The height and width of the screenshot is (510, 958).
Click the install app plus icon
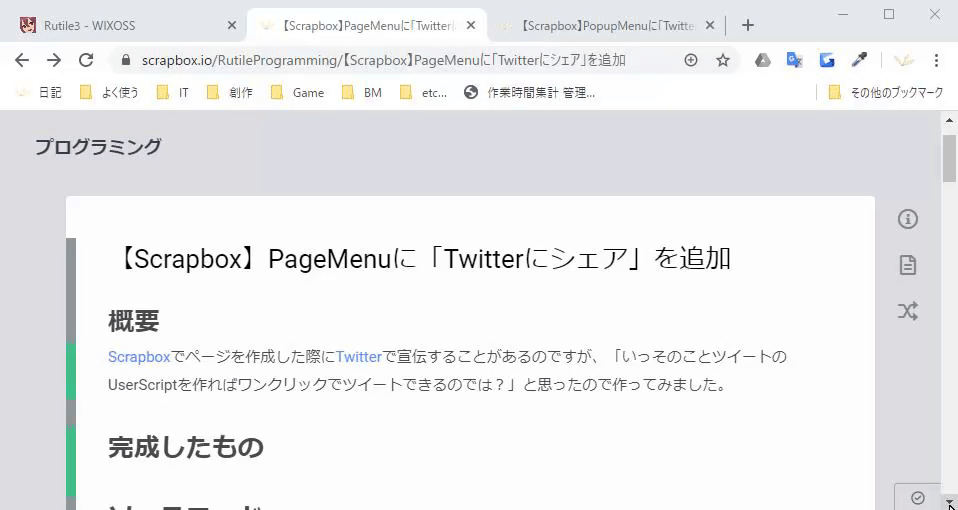(x=690, y=60)
